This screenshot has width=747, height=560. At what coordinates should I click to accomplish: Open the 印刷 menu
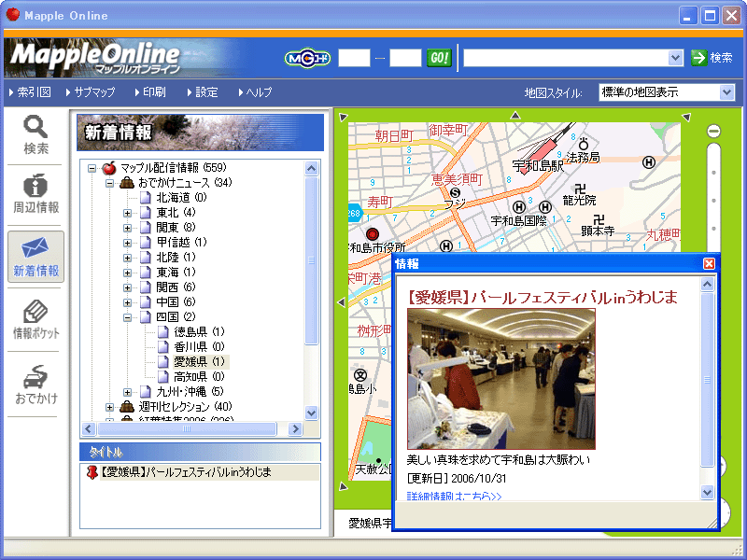tap(150, 91)
